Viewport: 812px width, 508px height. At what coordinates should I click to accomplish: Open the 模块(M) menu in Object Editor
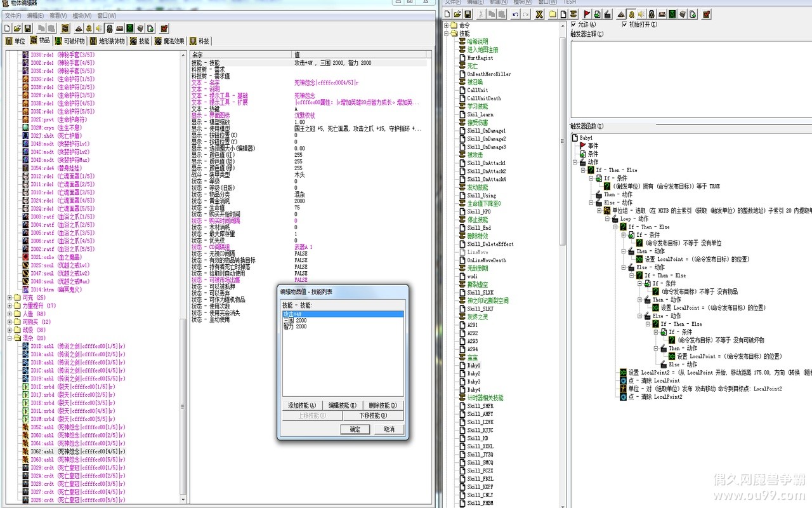pyautogui.click(x=82, y=15)
